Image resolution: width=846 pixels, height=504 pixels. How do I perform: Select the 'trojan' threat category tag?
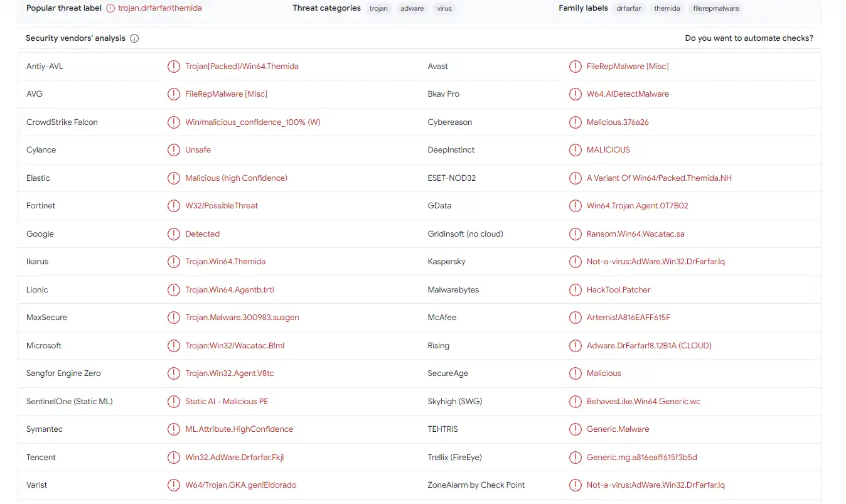pyautogui.click(x=378, y=9)
